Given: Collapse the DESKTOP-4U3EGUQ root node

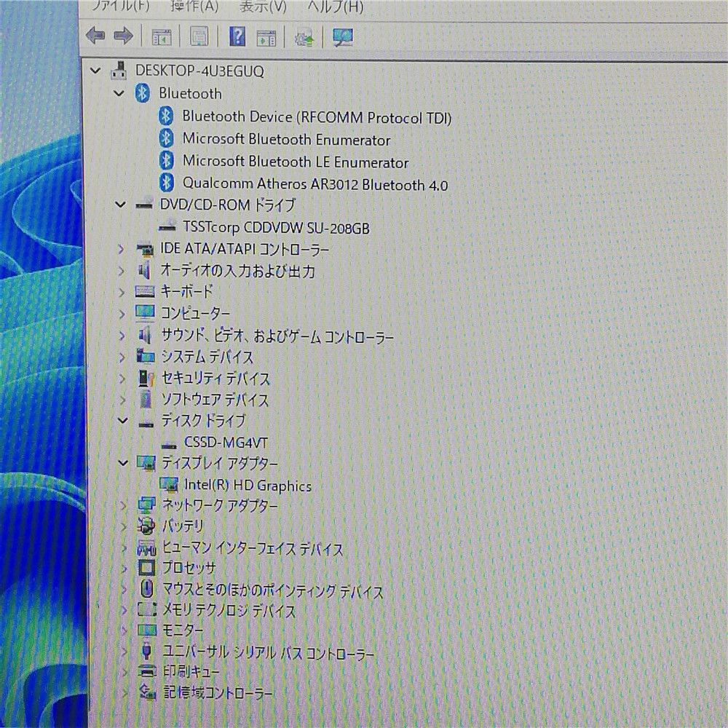Looking at the screenshot, I should 95,71.
